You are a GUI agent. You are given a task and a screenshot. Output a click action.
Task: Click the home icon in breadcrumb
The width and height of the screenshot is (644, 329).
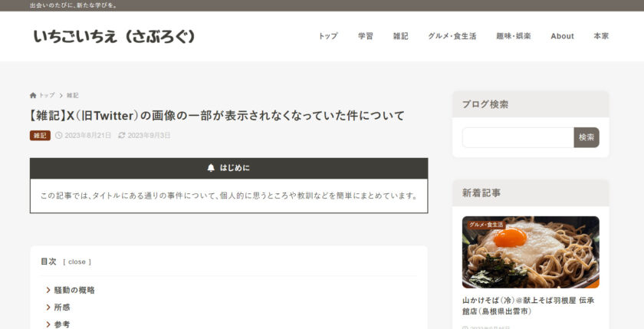click(x=33, y=95)
